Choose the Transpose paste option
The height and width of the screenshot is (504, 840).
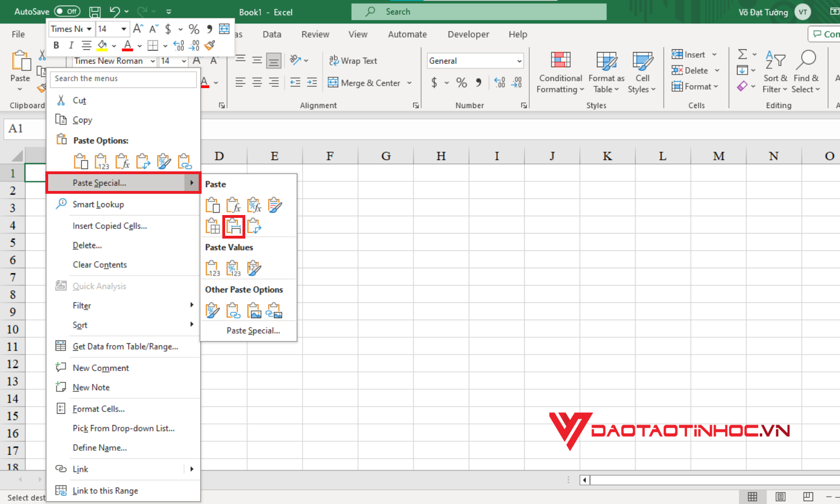pos(254,226)
